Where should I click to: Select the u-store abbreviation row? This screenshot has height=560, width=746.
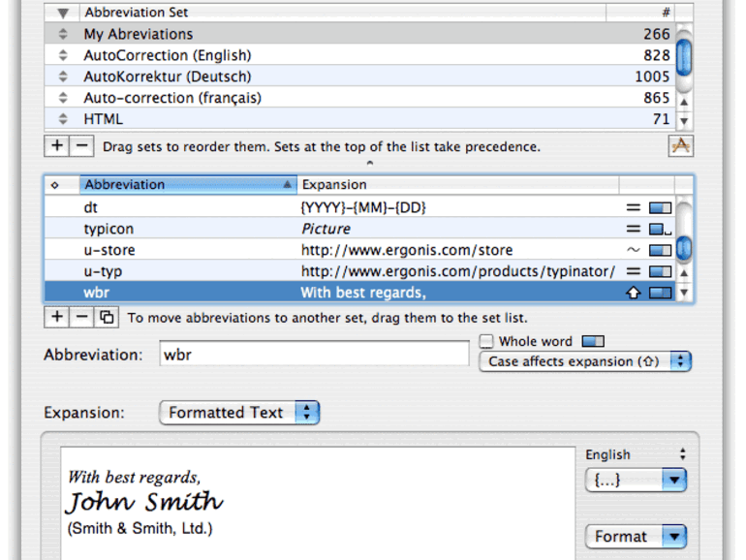(359, 250)
